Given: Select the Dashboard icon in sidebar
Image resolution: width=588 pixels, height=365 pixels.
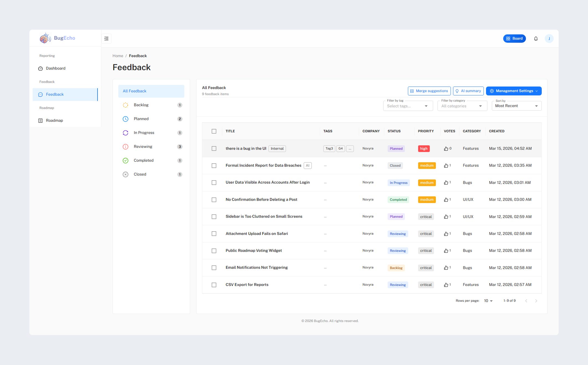Looking at the screenshot, I should pyautogui.click(x=40, y=68).
